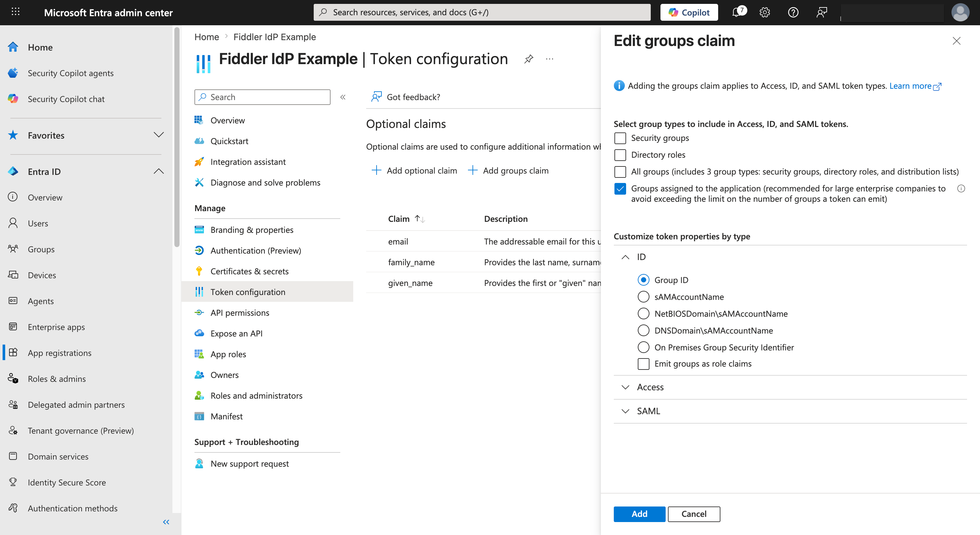The width and height of the screenshot is (980, 535).
Task: Open Quickstart in the app menu
Action: click(229, 141)
